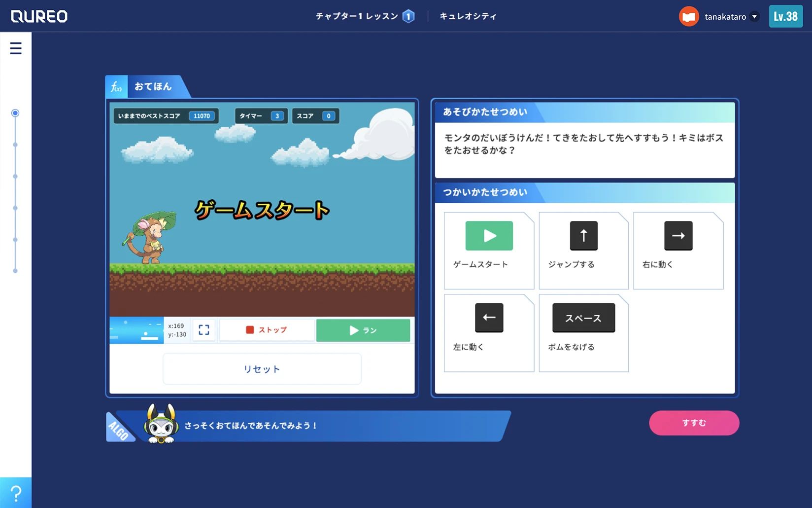Open the QUREO home logo

(39, 16)
